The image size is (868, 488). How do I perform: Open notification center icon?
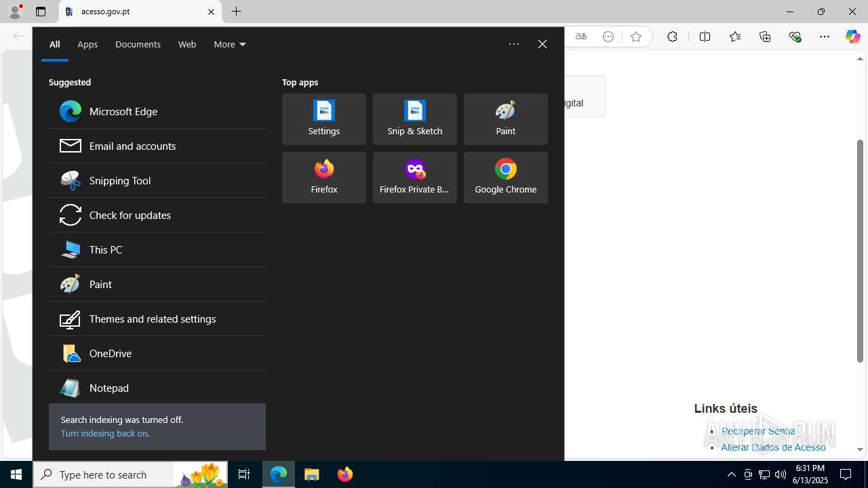(x=846, y=474)
